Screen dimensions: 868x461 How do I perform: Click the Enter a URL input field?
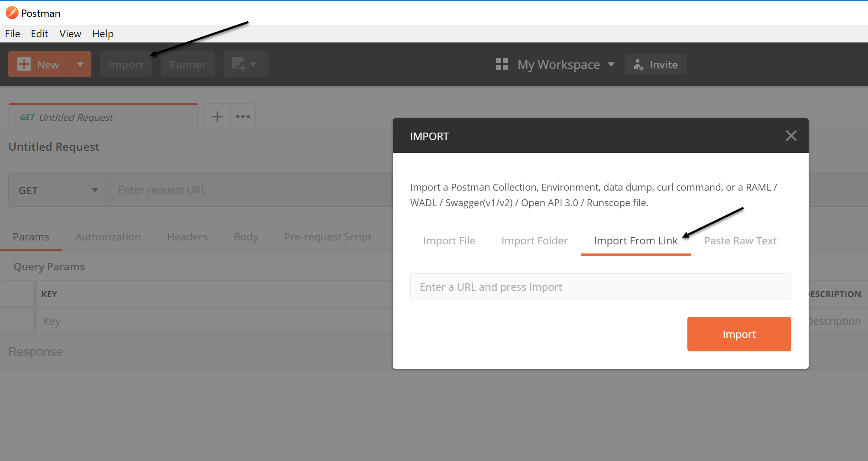pos(601,287)
